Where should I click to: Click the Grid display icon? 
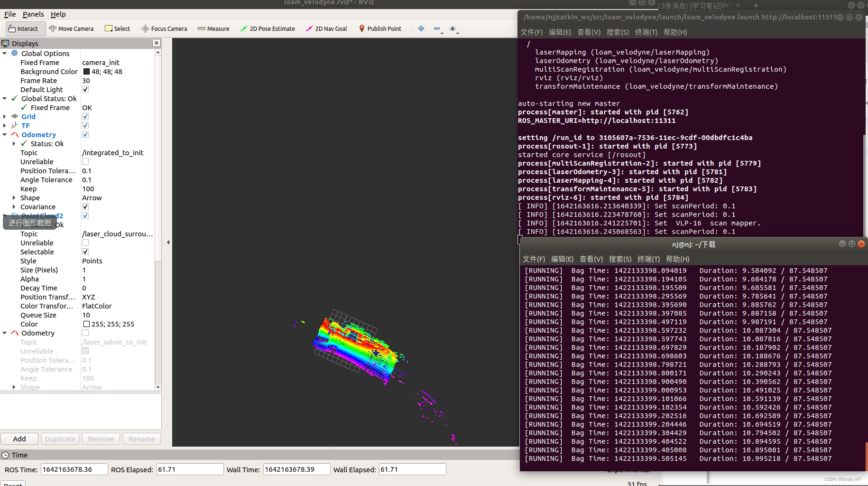(x=15, y=116)
